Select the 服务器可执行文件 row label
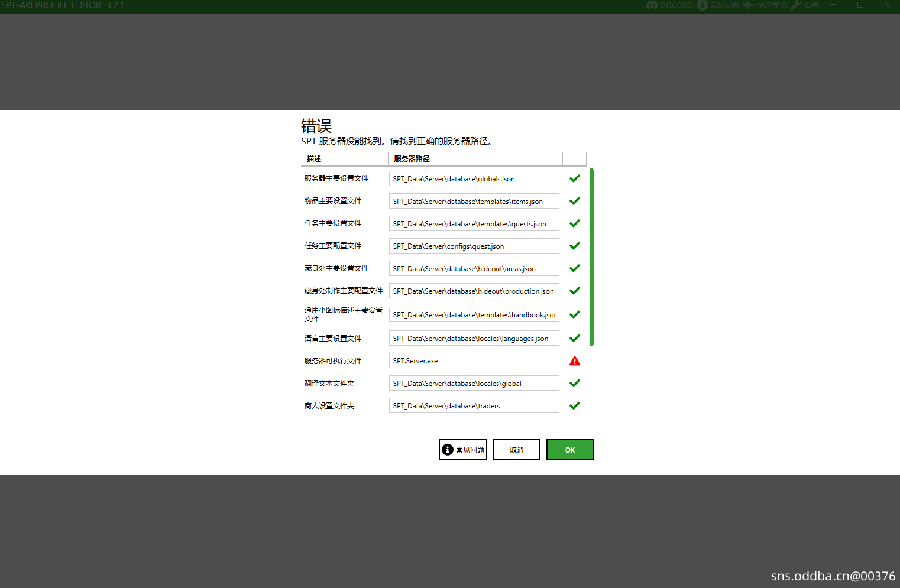 (x=333, y=360)
